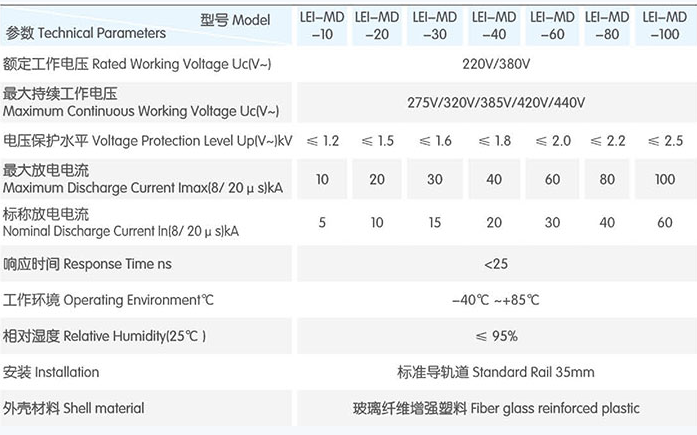Click the ≤ 1.2 voltage protection value
The height and width of the screenshot is (435, 697).
coord(323,141)
